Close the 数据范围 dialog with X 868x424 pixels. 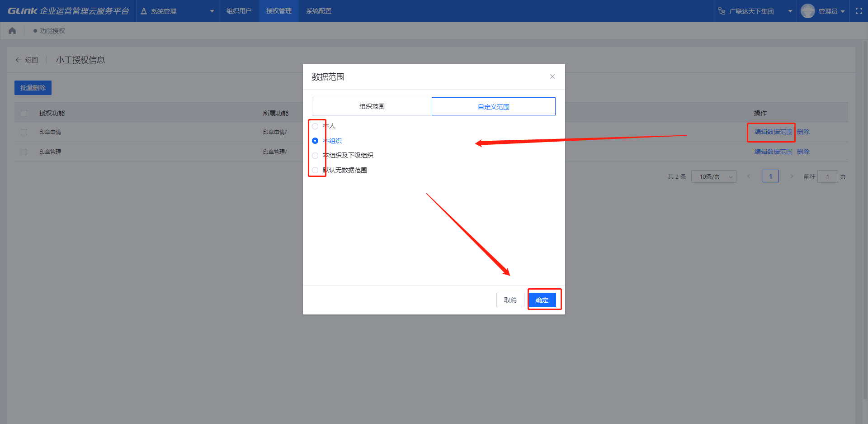(552, 76)
